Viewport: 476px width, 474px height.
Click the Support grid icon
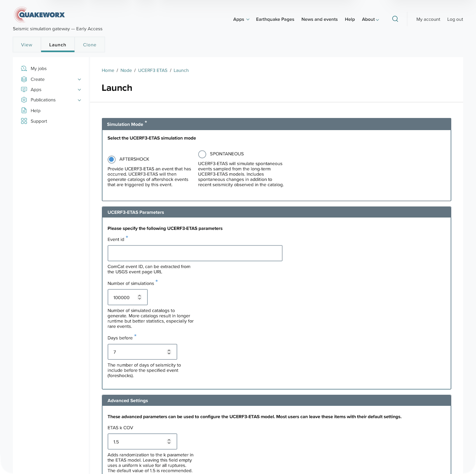coord(23,121)
